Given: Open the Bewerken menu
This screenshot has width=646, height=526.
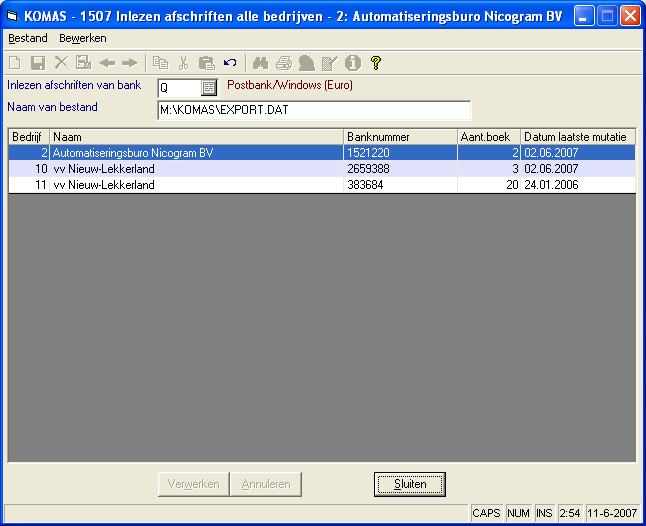Looking at the screenshot, I should coord(83,38).
